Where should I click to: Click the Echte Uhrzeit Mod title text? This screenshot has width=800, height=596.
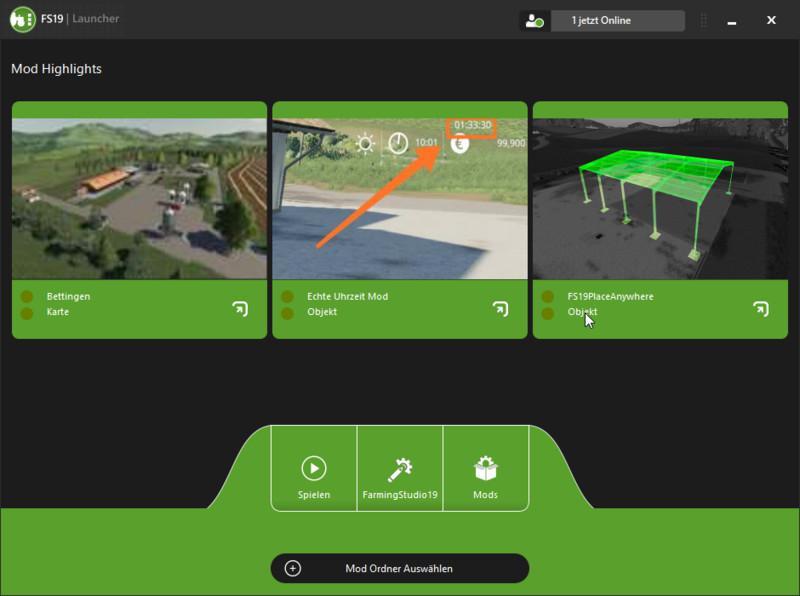(347, 297)
